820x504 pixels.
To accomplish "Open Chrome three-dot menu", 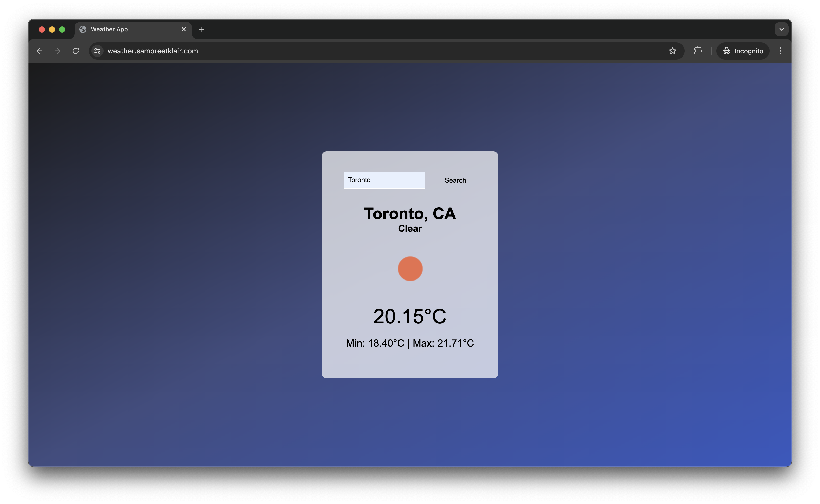I will [x=780, y=51].
